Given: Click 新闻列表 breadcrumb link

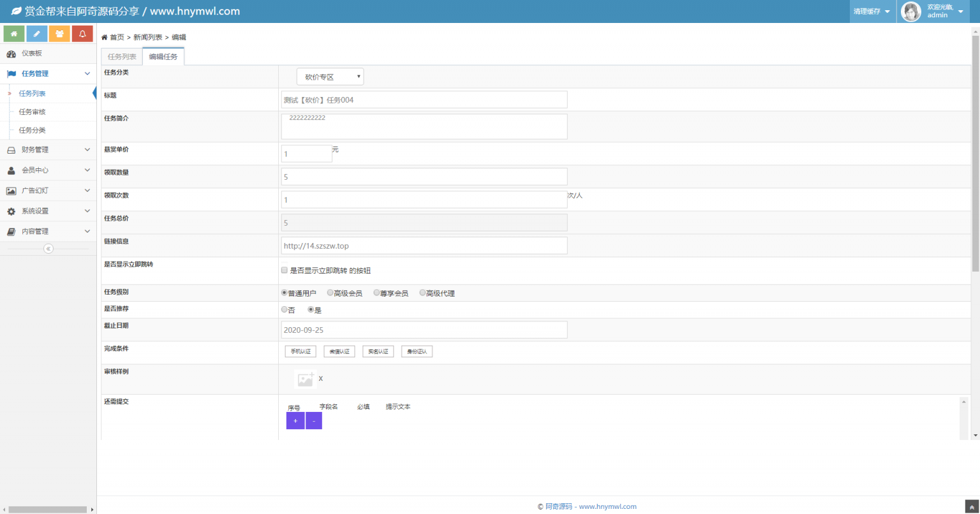Looking at the screenshot, I should pyautogui.click(x=147, y=38).
